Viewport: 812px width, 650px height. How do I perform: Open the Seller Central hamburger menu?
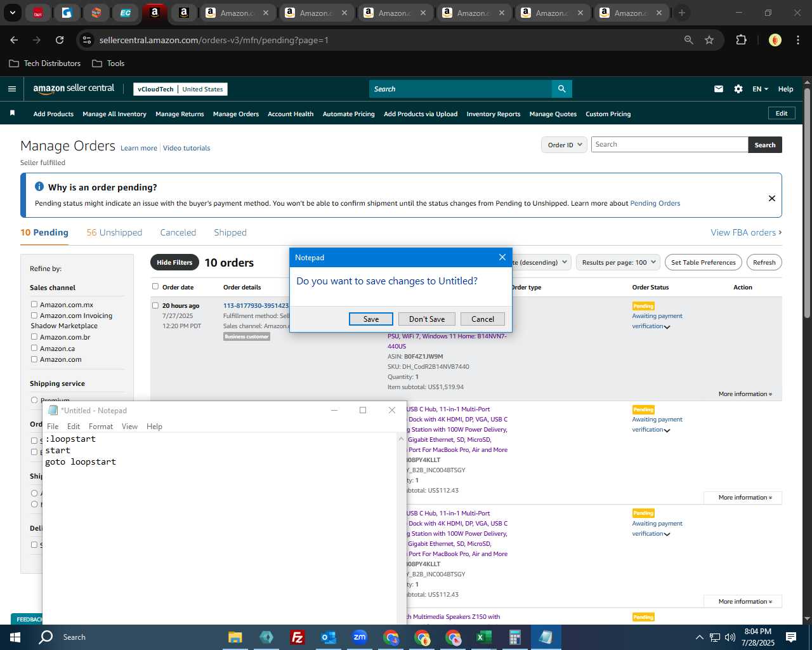pos(11,89)
